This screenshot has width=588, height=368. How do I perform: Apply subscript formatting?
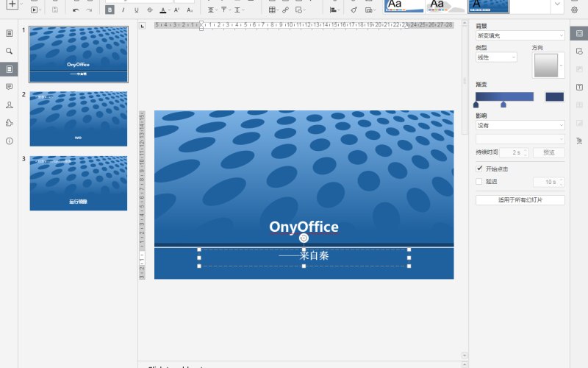(190, 10)
